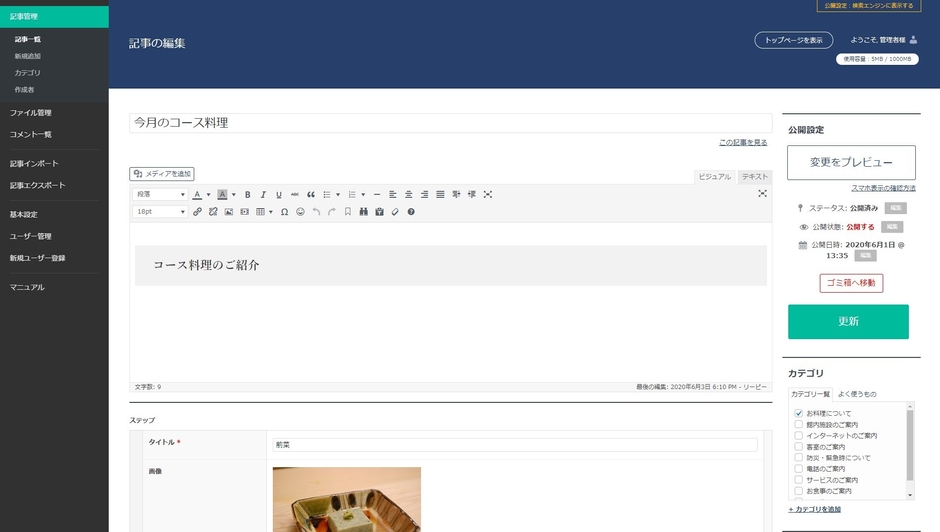Image resolution: width=940 pixels, height=532 pixels.
Task: Click メディアを追加 button
Action: point(162,174)
